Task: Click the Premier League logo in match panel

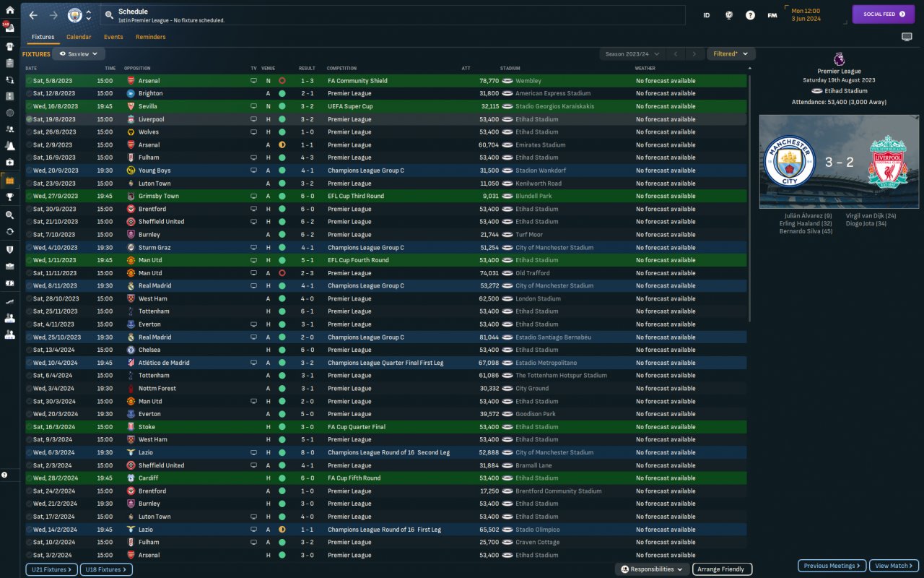Action: (839, 59)
